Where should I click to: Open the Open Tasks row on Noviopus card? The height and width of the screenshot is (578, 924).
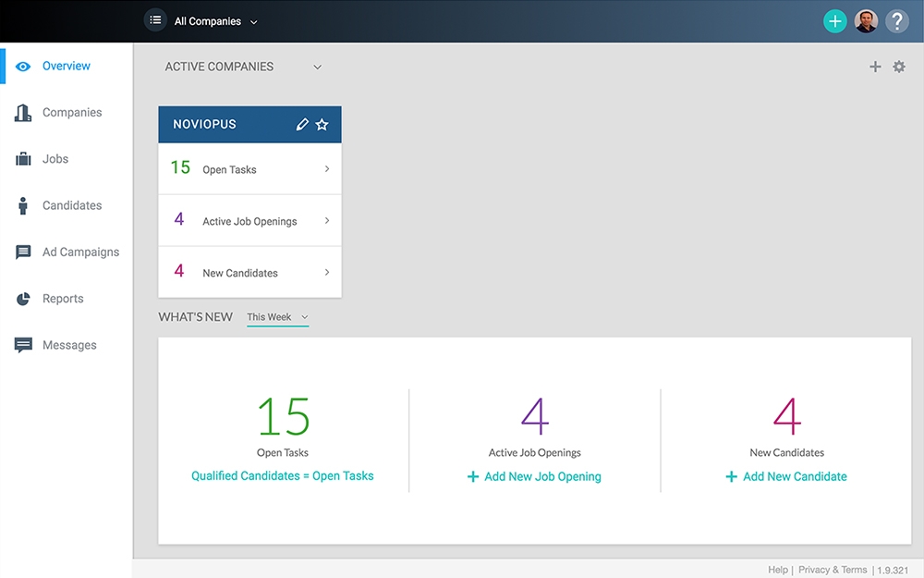[249, 169]
